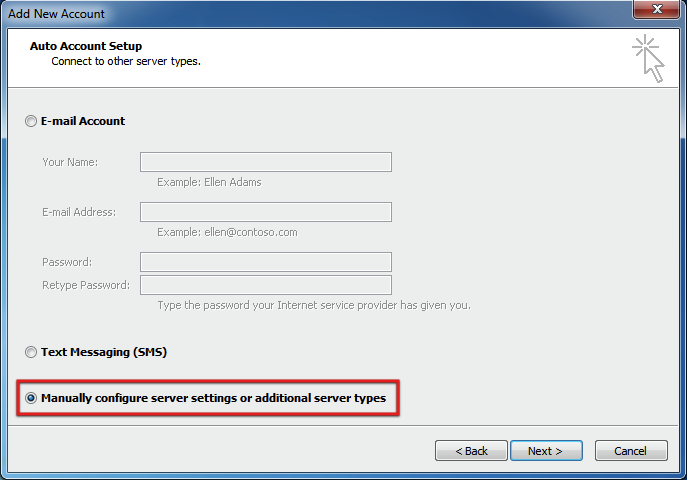
Task: Click the Your Name: field label
Action: 70,162
